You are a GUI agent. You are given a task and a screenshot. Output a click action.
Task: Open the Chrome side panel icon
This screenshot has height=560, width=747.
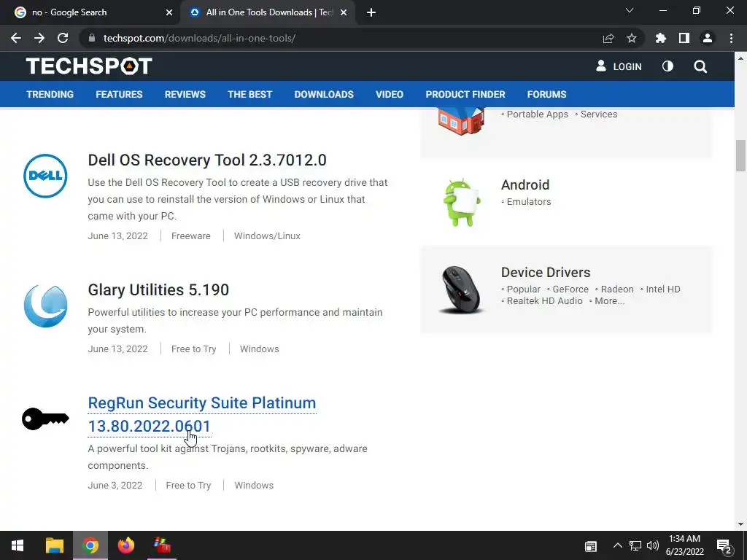684,38
